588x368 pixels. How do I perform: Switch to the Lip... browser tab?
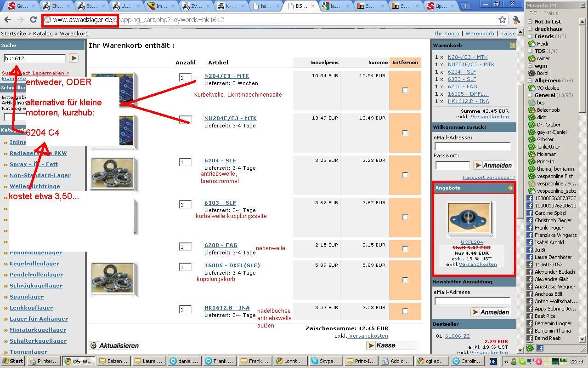(440, 6)
